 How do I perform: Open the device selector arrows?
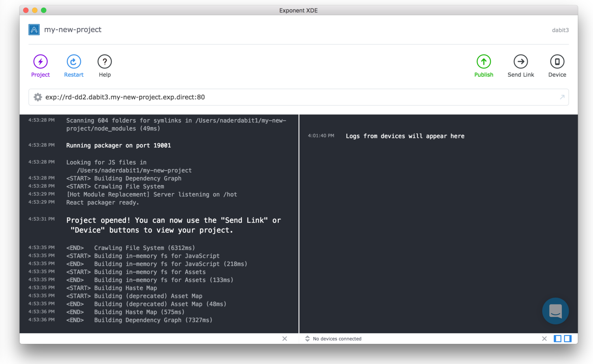(x=307, y=339)
